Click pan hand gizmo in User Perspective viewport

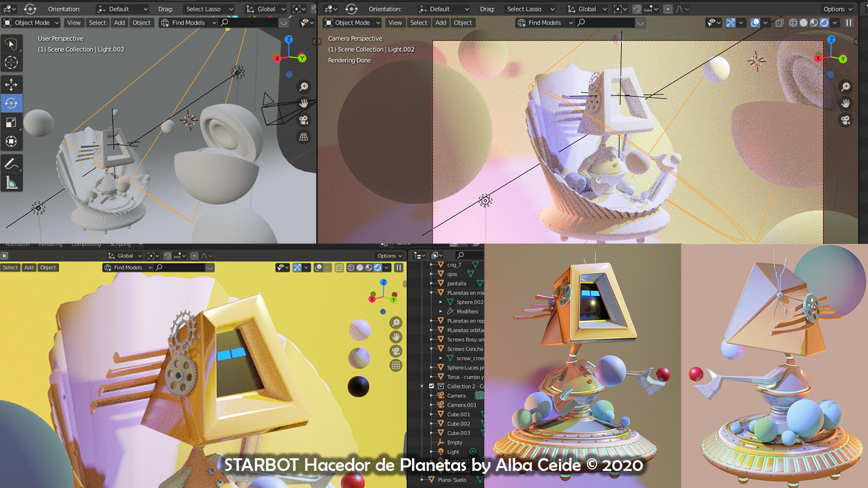(304, 103)
